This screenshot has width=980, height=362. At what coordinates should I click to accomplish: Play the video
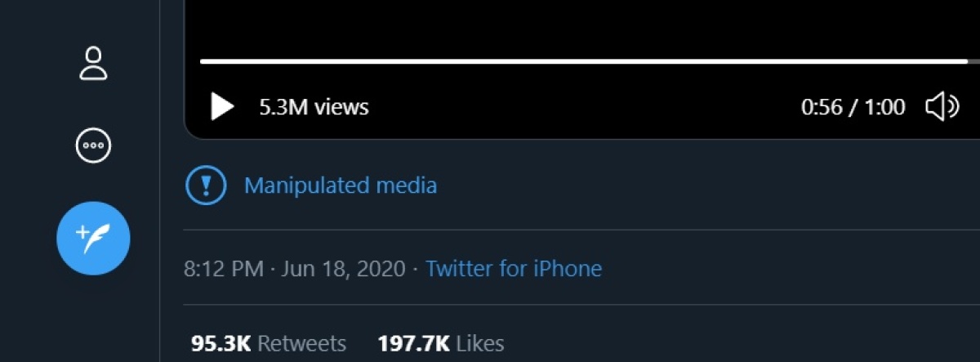click(x=222, y=106)
